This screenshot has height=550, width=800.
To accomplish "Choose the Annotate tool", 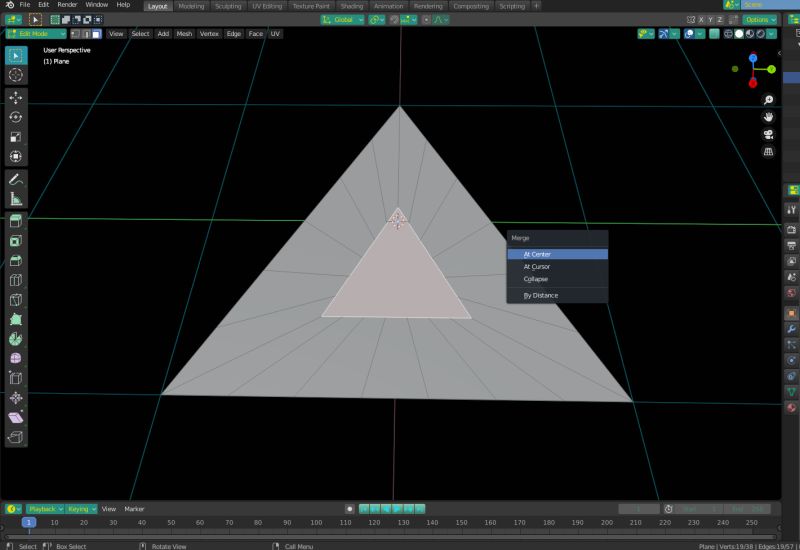I will (x=16, y=179).
